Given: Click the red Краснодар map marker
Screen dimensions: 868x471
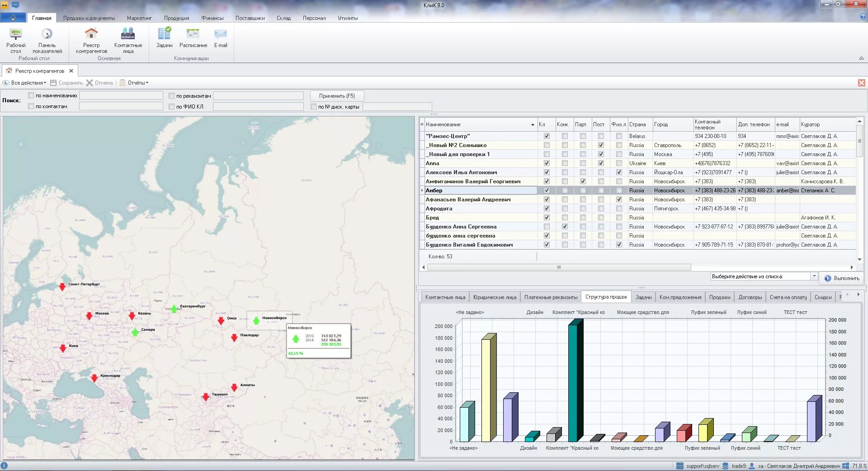Looking at the screenshot, I should click(x=94, y=378).
